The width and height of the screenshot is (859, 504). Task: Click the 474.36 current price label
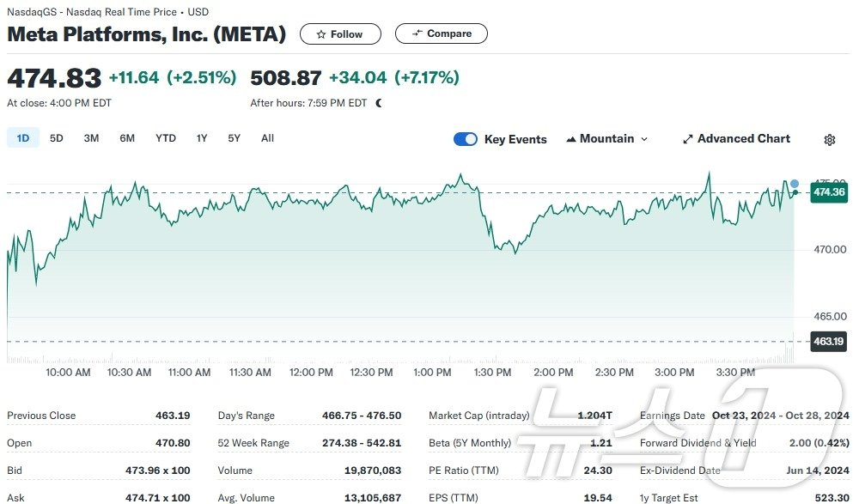829,192
